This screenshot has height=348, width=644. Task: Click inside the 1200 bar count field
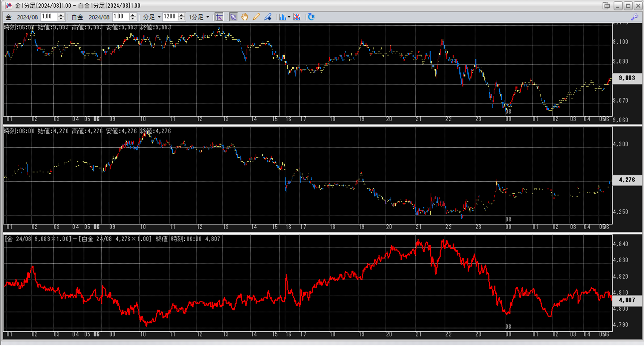(x=170, y=17)
